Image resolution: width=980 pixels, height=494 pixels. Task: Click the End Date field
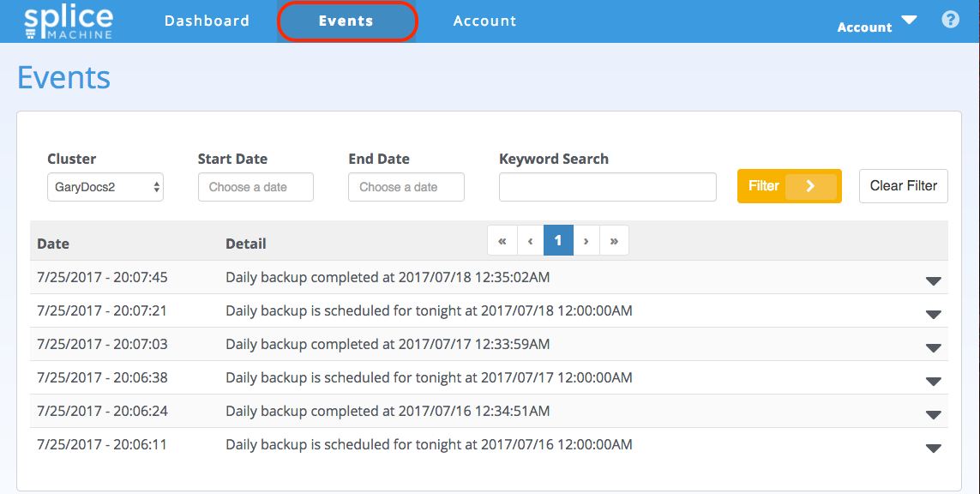(406, 187)
